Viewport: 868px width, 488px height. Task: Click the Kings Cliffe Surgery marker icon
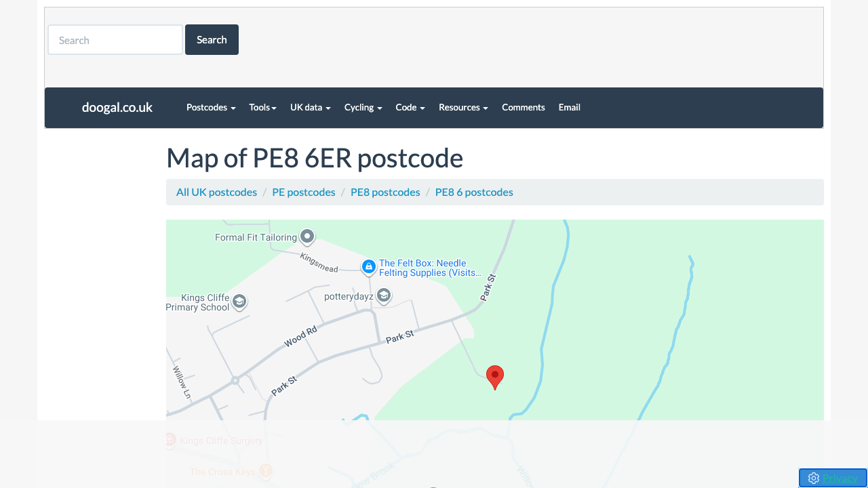(x=170, y=440)
